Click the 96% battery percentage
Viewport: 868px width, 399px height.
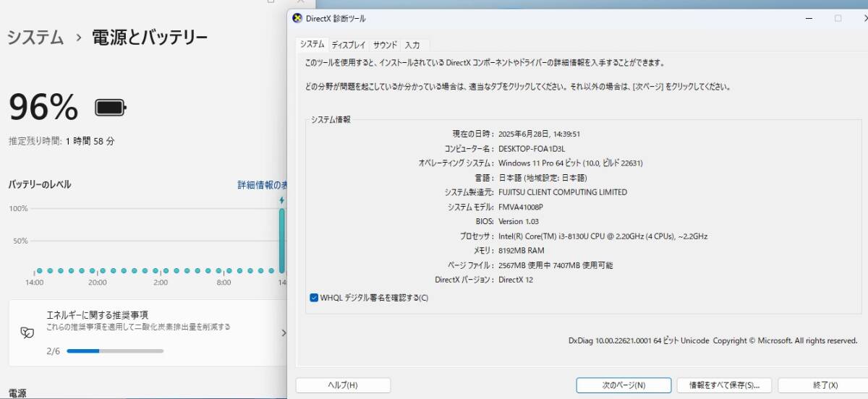coord(43,108)
